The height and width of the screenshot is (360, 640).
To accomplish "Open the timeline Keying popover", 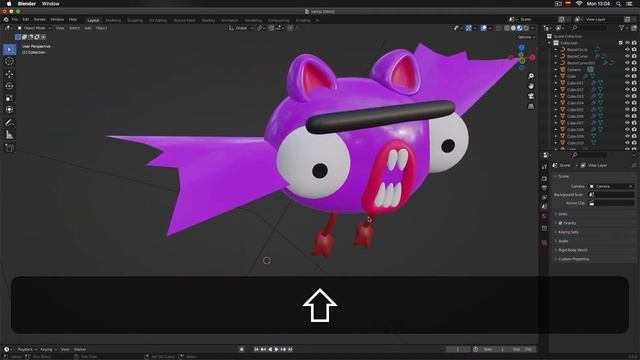I will [48, 349].
